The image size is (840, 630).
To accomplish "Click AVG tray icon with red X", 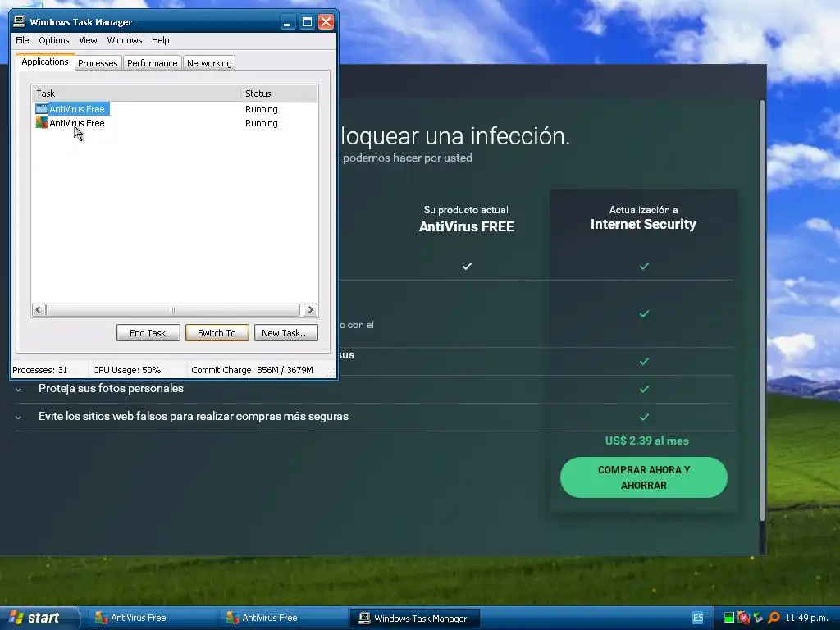I will (x=743, y=618).
